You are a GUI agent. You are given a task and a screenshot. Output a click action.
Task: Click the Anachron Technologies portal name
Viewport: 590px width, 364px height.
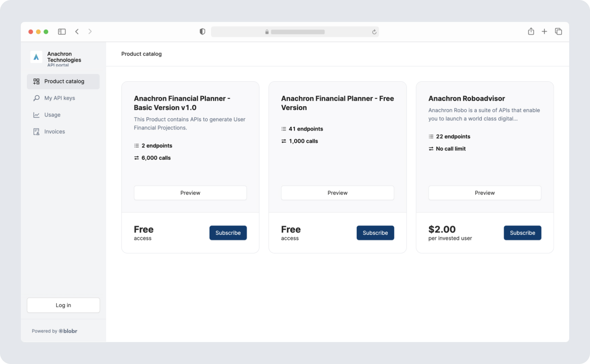pos(64,57)
